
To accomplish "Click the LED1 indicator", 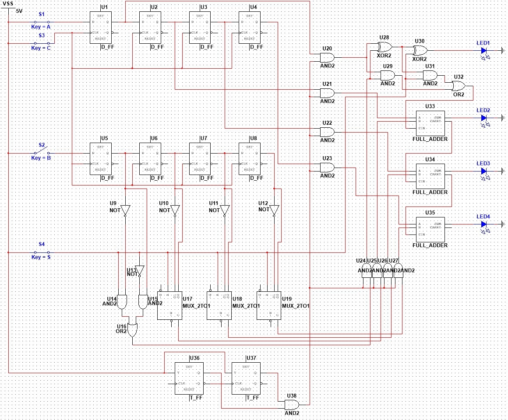I will pos(484,50).
